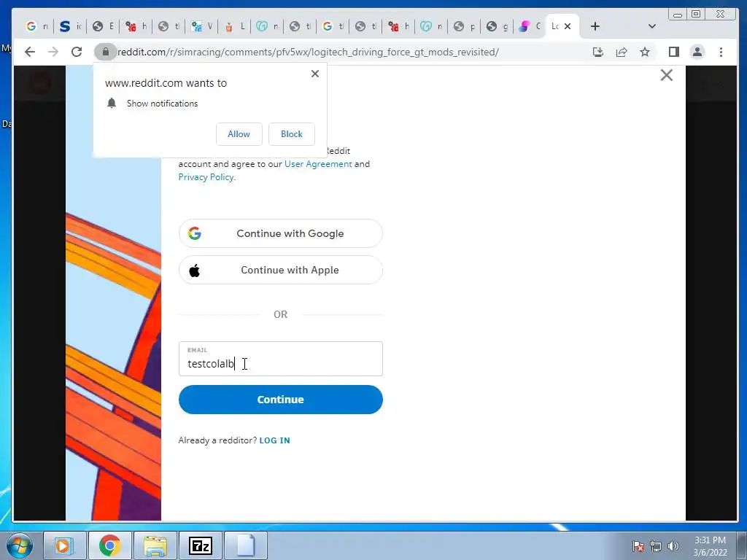
Task: Click the Chrome icon in the taskbar
Action: pyautogui.click(x=110, y=545)
